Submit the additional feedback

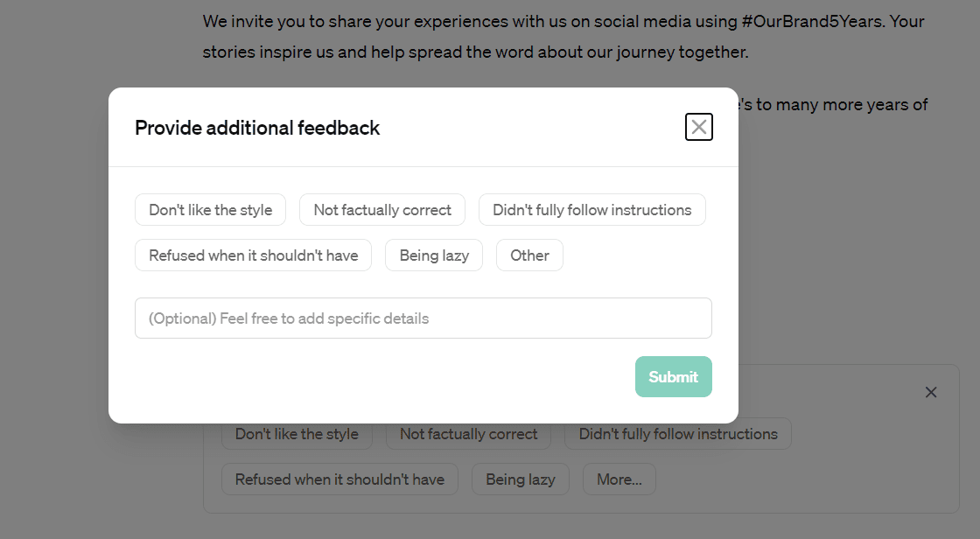point(673,376)
